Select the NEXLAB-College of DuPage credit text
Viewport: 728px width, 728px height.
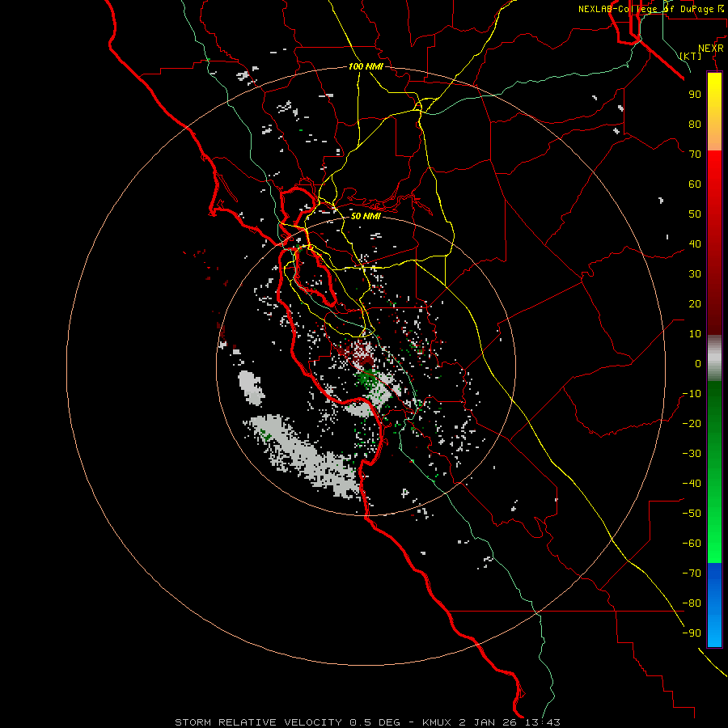pyautogui.click(x=645, y=9)
